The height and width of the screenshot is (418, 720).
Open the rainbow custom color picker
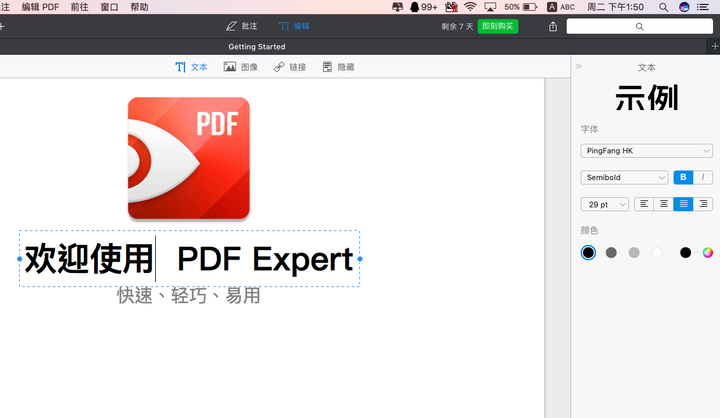(x=708, y=253)
